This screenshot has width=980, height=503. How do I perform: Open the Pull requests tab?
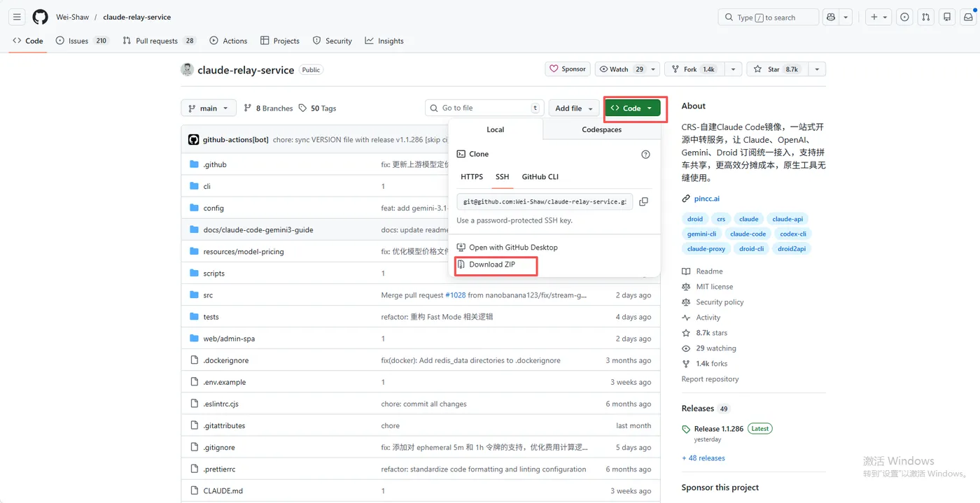[159, 41]
